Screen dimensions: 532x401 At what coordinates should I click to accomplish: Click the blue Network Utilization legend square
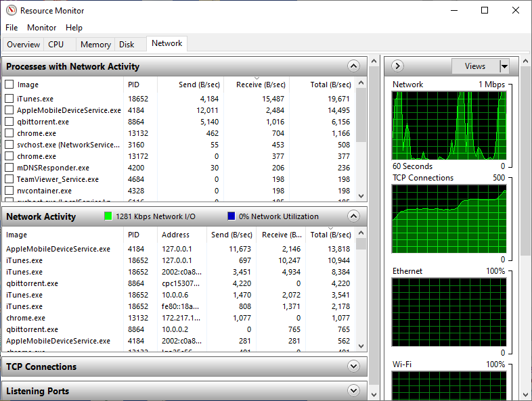[x=231, y=216]
